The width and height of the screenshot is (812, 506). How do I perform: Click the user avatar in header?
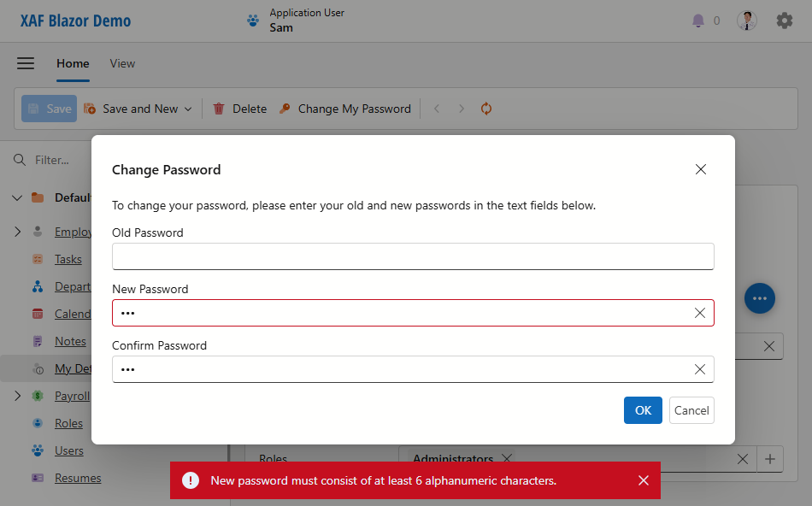click(746, 20)
